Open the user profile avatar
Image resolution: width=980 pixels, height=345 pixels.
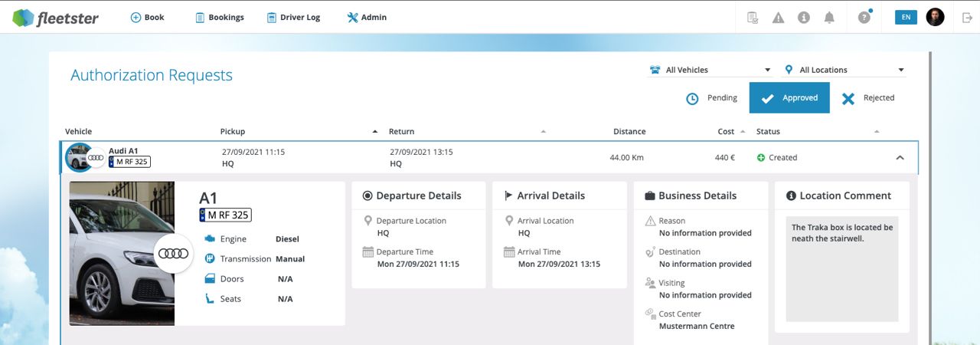pyautogui.click(x=935, y=17)
